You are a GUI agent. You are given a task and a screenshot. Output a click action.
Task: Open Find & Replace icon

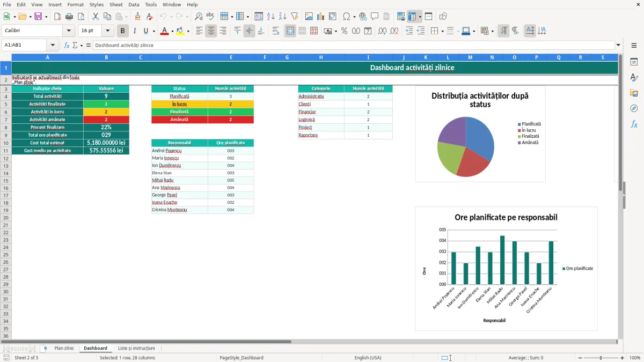pos(199,17)
